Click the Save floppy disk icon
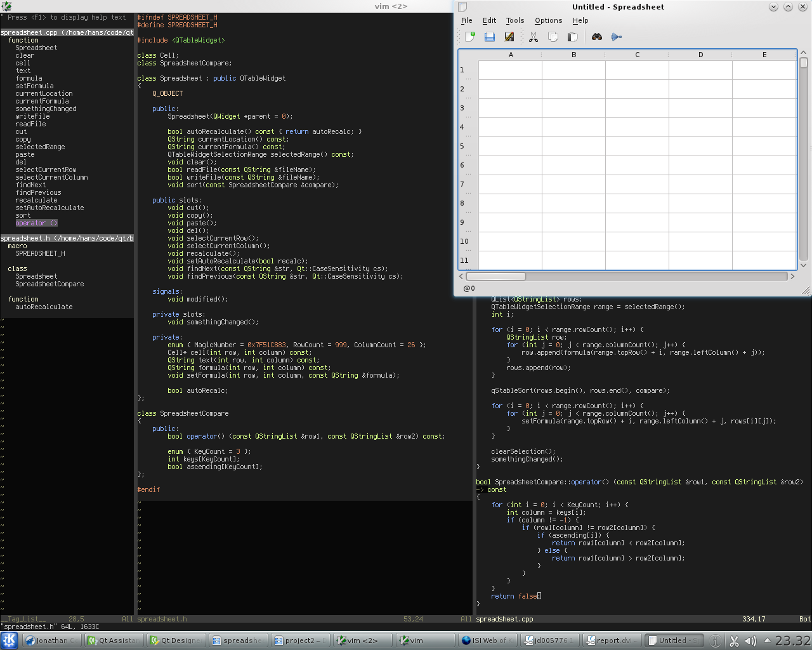Viewport: 812px width, 650px height. (x=490, y=37)
